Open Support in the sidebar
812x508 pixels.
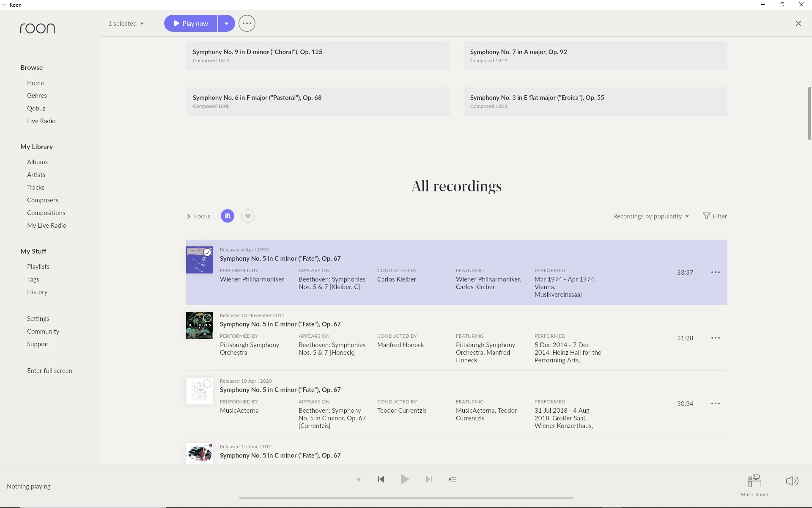pos(38,344)
